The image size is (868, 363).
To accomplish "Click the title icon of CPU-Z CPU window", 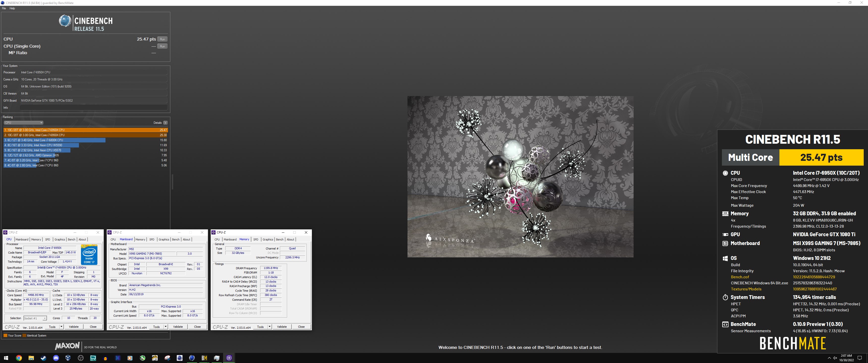I will coord(5,232).
